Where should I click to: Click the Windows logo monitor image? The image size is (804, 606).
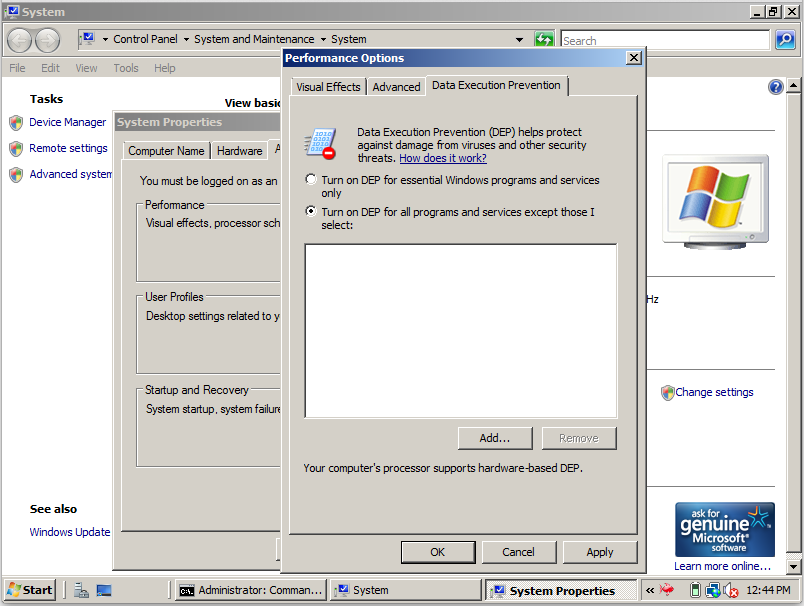coord(715,201)
